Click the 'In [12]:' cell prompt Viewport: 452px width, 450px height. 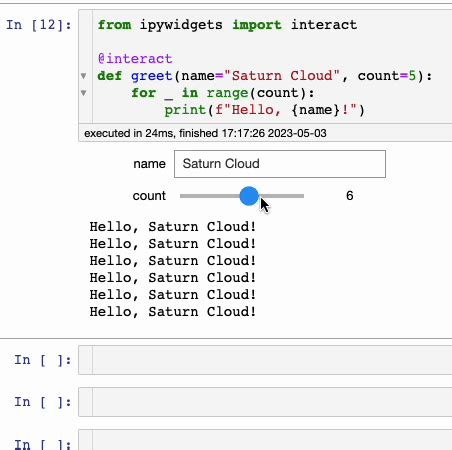[x=39, y=25]
